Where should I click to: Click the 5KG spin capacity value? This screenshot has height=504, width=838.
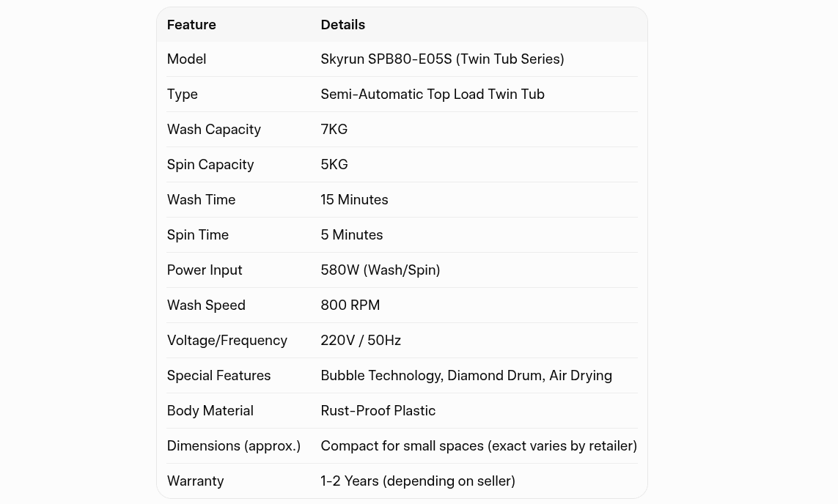(334, 165)
